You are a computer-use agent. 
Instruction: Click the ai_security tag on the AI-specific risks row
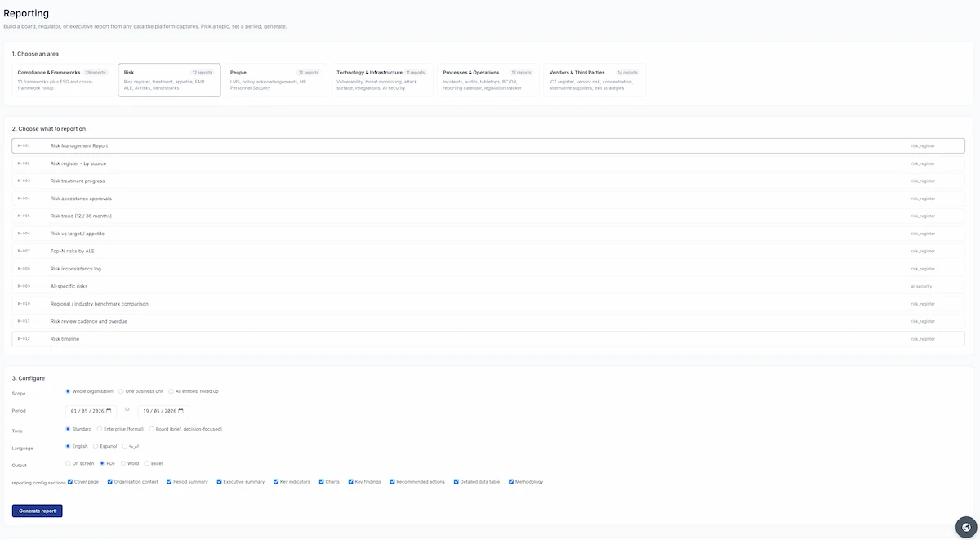tap(921, 286)
